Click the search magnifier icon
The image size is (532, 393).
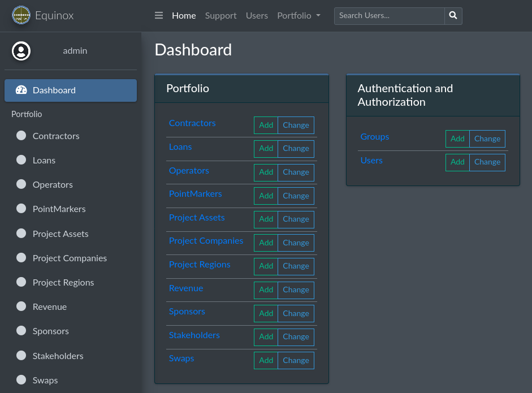pos(453,16)
